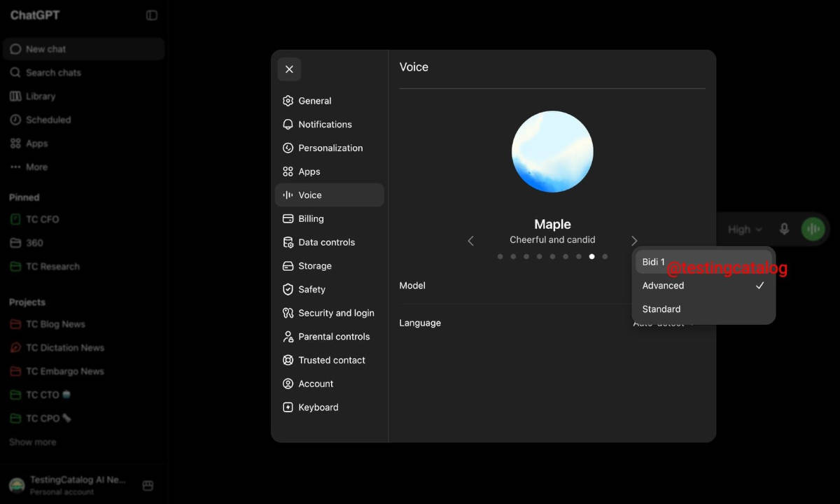
Task: Open the High effort dropdown
Action: (x=745, y=230)
